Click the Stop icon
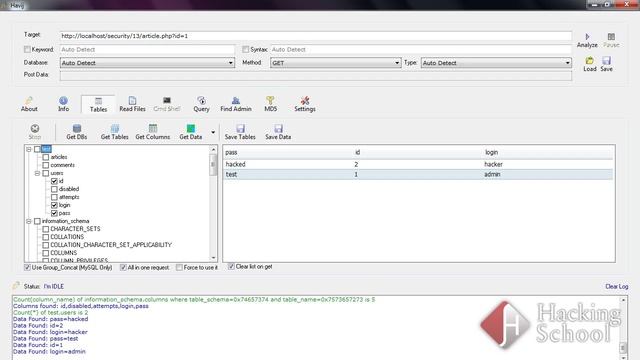Screen dimensions: 640x360 35,129
